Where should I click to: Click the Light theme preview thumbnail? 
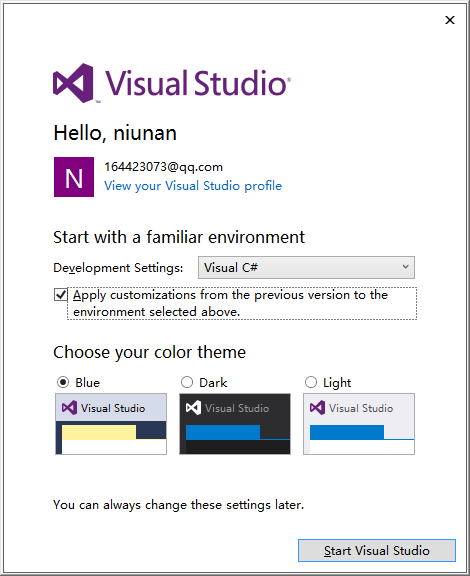[x=359, y=424]
